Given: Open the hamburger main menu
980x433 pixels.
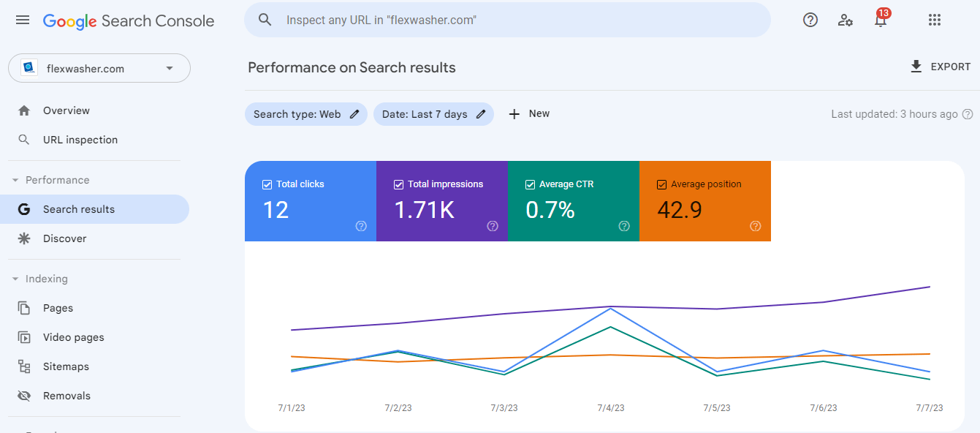Looking at the screenshot, I should click(23, 20).
